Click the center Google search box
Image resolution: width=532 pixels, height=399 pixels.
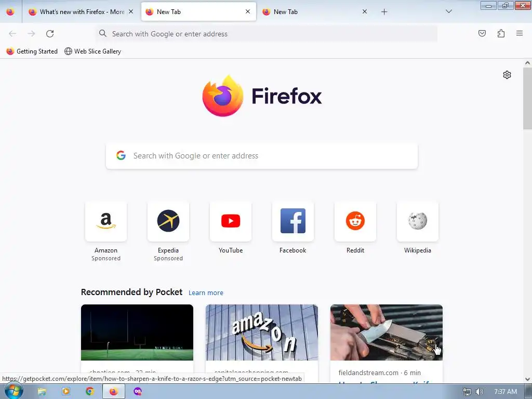[262, 156]
